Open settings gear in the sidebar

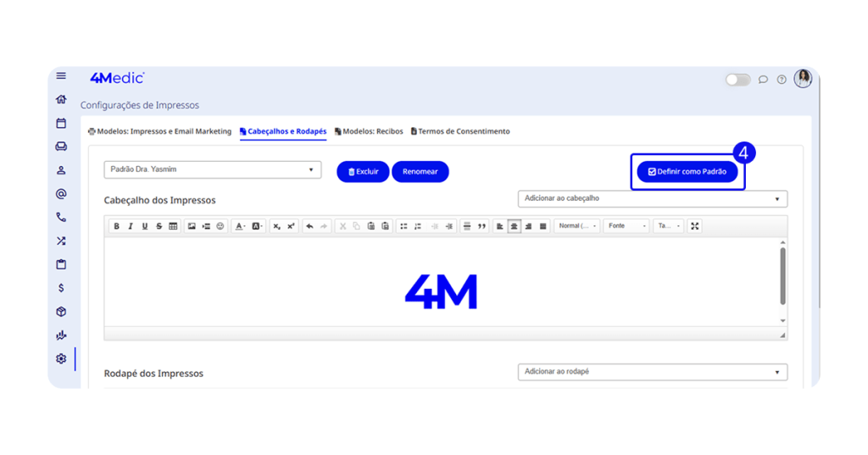pos(61,358)
